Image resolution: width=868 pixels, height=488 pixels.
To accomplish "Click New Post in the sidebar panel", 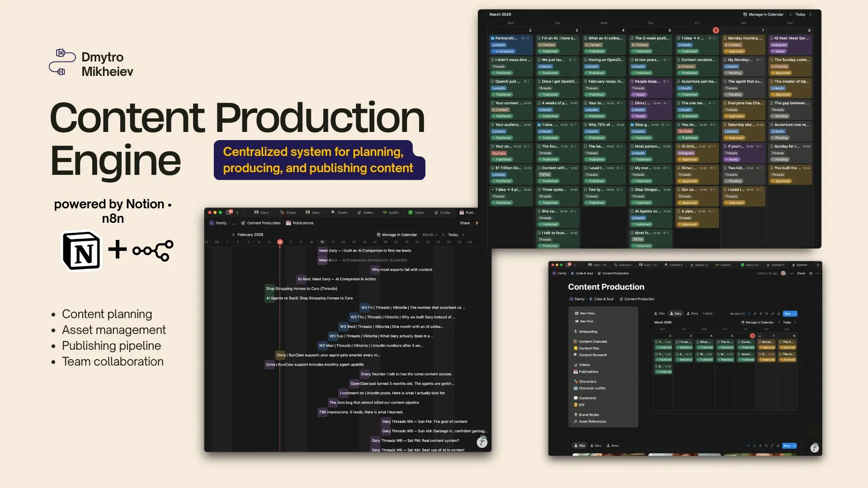I will [x=584, y=321].
